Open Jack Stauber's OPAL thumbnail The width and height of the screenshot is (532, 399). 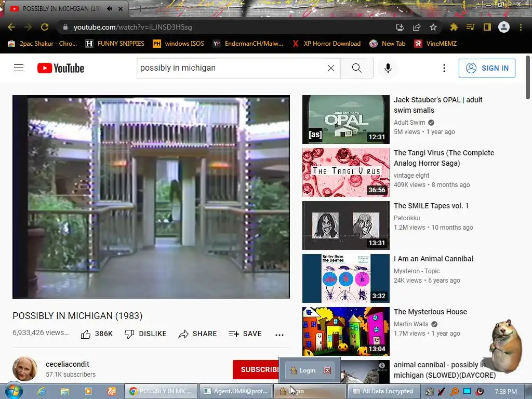(345, 119)
